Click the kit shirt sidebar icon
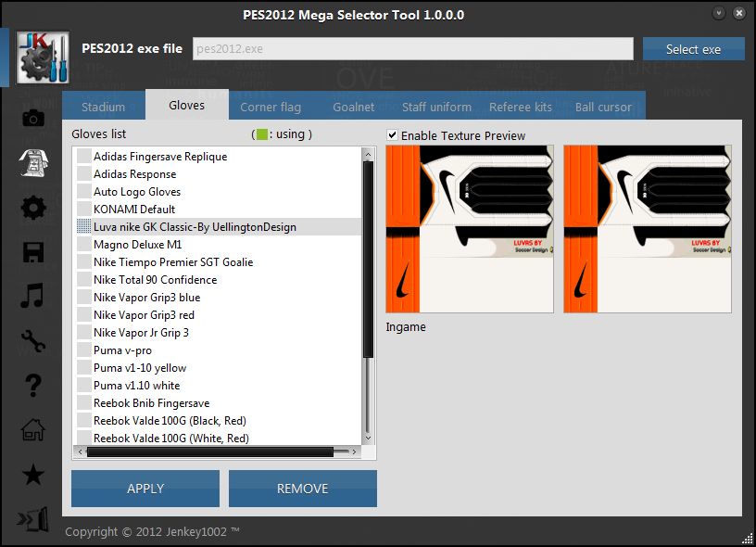Viewport: 756px width, 547px height. pos(32,162)
